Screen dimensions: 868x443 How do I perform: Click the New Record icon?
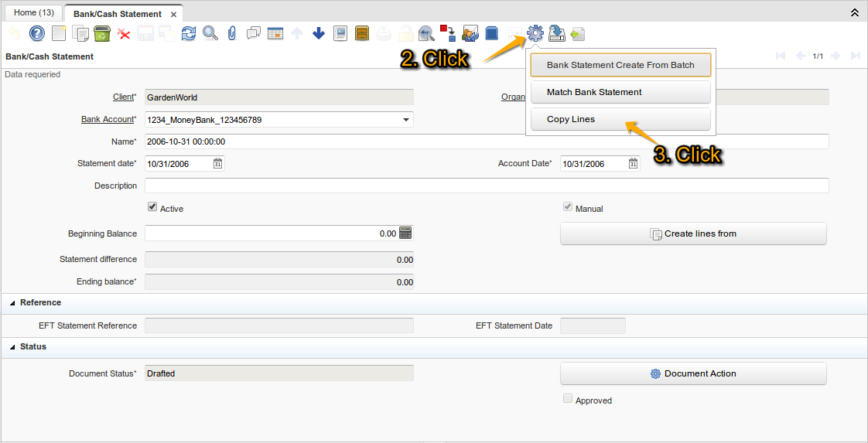pos(59,34)
